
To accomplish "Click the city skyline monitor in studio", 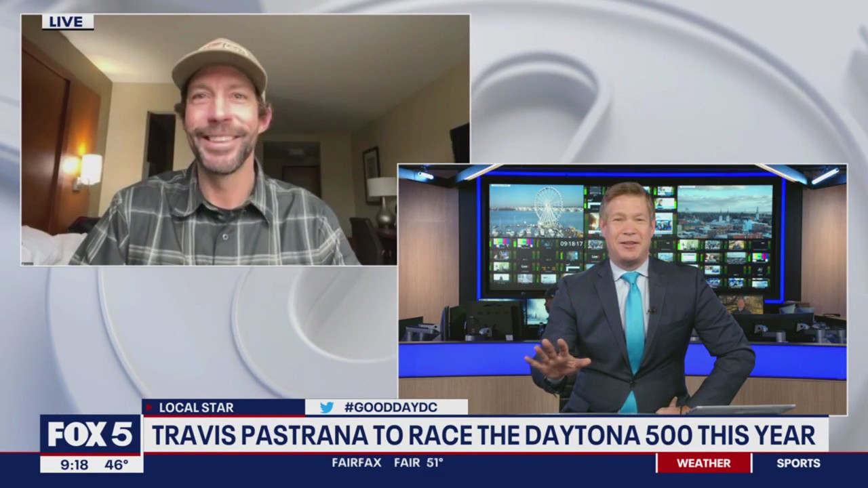I will coord(724,211).
